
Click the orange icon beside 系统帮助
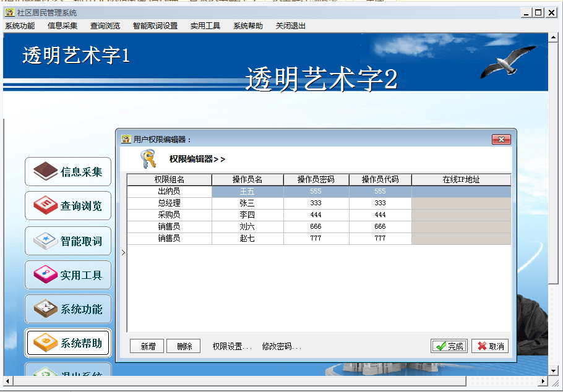[46, 343]
